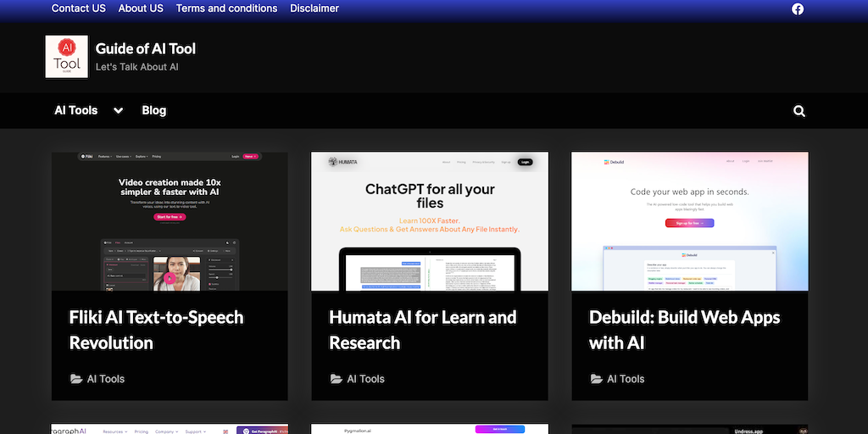Expand the AI Tools menu chevron

point(118,110)
